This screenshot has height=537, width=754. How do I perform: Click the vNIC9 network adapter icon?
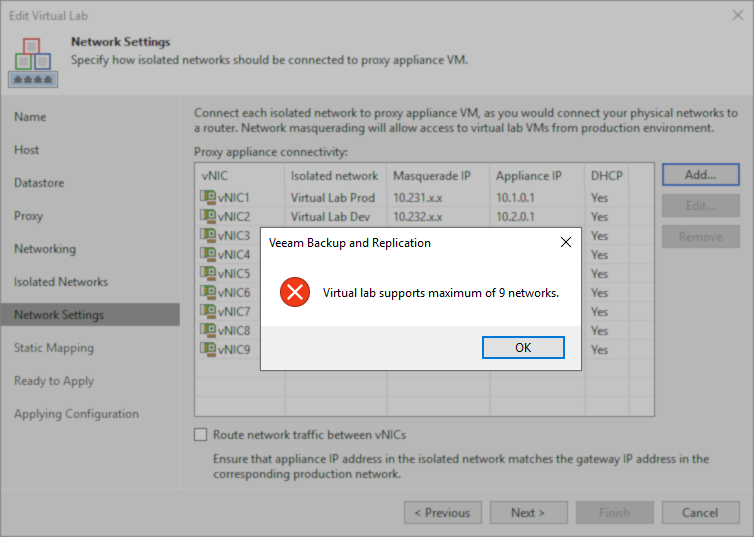click(208, 349)
